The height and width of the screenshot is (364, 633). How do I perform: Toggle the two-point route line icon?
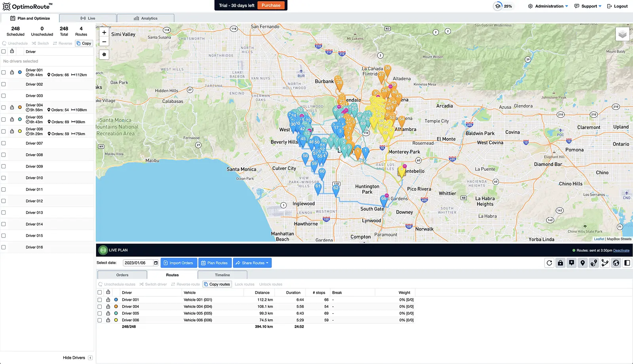(x=594, y=263)
